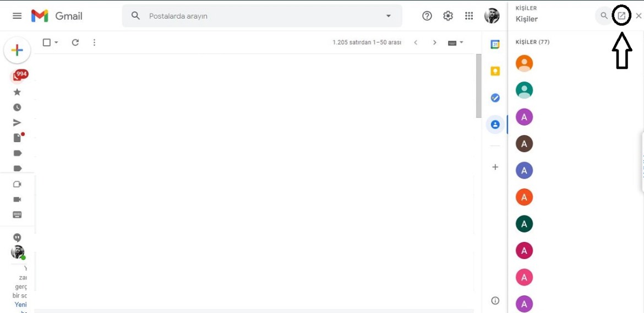Open the Google apps grid launcher
The height and width of the screenshot is (313, 644).
point(469,16)
